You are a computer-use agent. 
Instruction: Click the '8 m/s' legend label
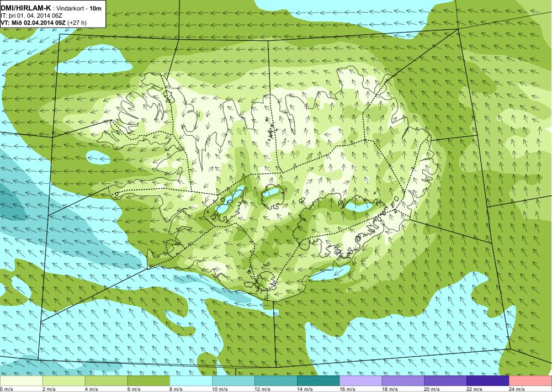(177, 389)
